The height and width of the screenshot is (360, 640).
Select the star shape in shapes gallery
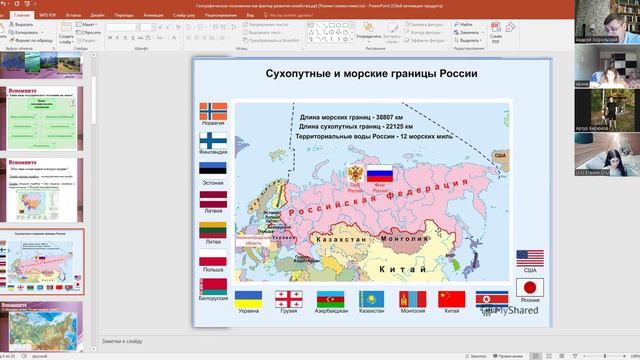pyautogui.click(x=345, y=39)
